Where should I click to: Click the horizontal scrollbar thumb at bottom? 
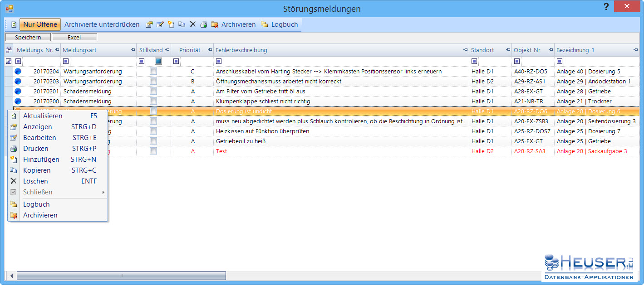click(x=121, y=275)
